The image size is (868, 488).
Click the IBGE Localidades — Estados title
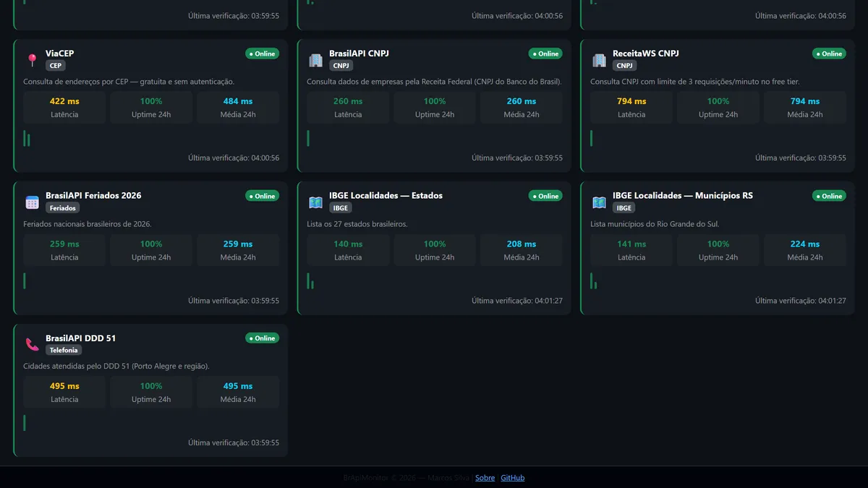pyautogui.click(x=386, y=196)
